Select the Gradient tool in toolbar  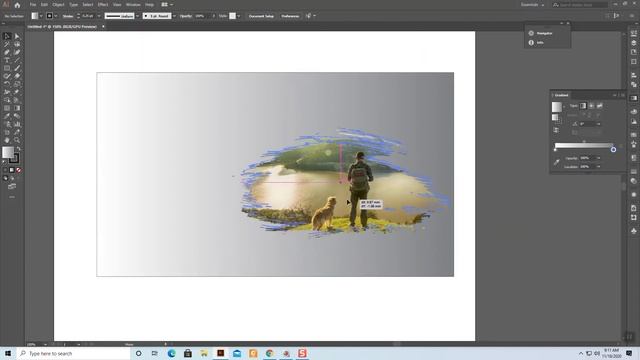click(x=17, y=108)
